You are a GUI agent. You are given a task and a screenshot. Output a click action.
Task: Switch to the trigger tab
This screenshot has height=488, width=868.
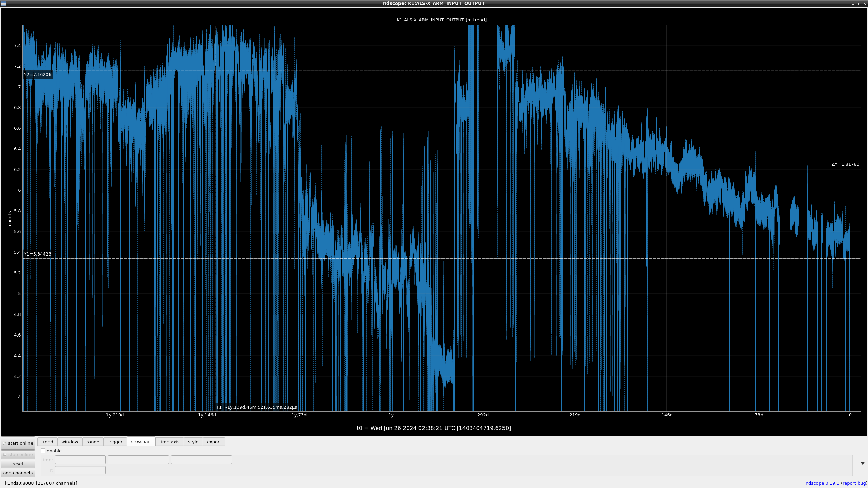click(x=115, y=442)
